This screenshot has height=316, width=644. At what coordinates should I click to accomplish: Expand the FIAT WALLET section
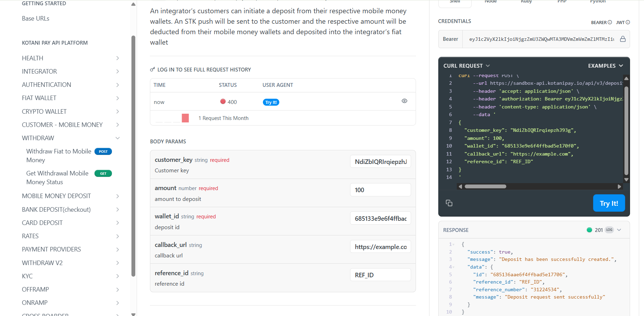point(118,98)
